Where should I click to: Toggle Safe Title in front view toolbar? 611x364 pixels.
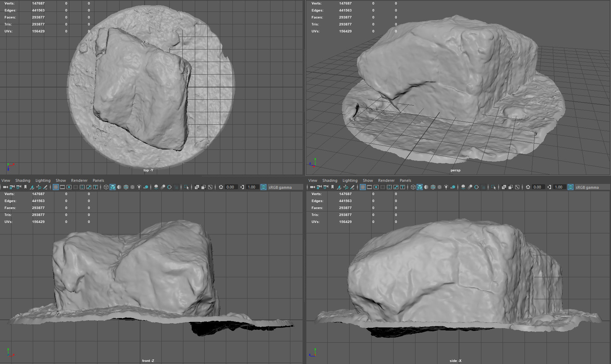pyautogui.click(x=96, y=187)
